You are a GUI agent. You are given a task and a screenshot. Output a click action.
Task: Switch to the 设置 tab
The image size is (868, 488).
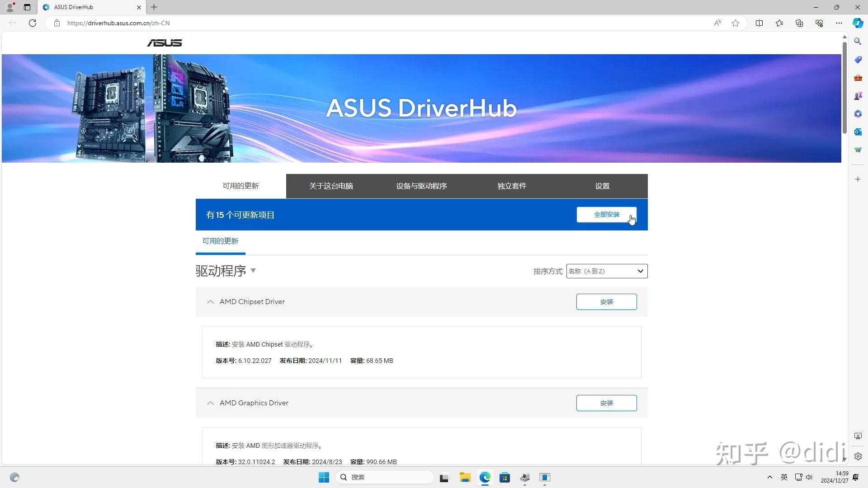602,186
